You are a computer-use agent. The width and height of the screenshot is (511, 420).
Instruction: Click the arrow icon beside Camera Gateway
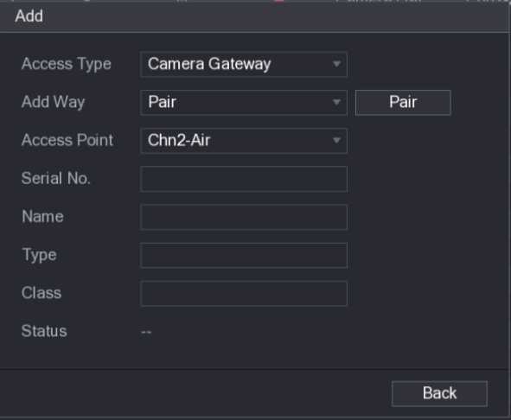[336, 64]
